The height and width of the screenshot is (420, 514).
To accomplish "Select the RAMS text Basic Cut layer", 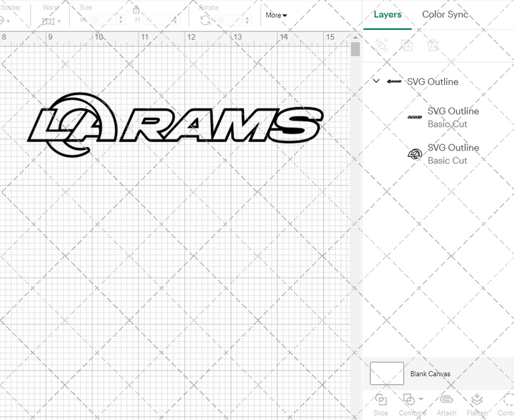I will (453, 117).
